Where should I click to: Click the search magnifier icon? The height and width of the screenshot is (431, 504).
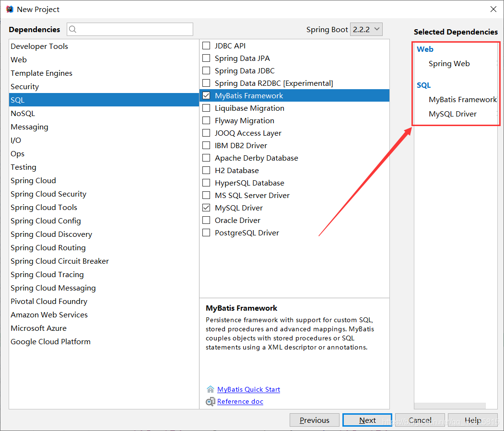(73, 29)
